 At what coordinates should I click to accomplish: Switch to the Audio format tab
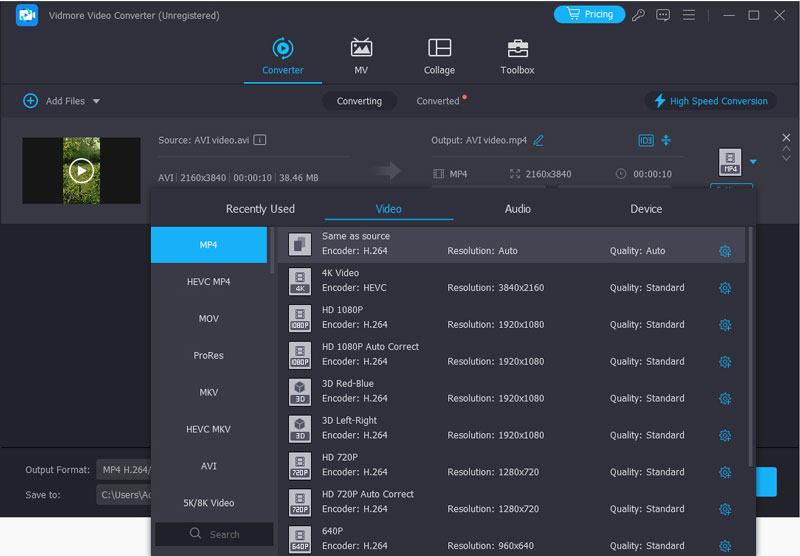point(517,209)
